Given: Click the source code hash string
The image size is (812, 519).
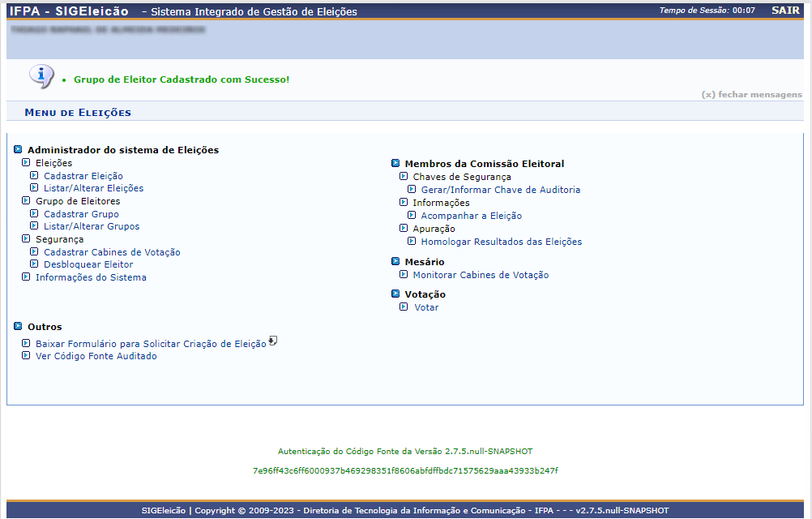Looking at the screenshot, I should (x=405, y=471).
